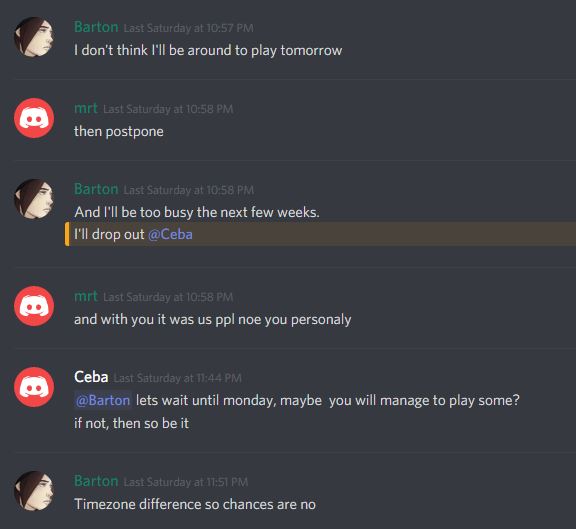
Task: Click the @Ceba mention in the highlighted message
Action: (170, 234)
